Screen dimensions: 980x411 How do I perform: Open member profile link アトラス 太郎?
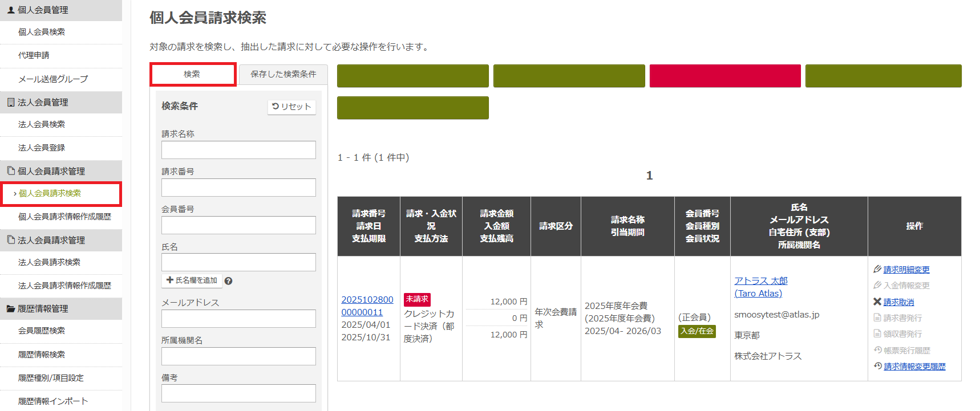(x=760, y=280)
